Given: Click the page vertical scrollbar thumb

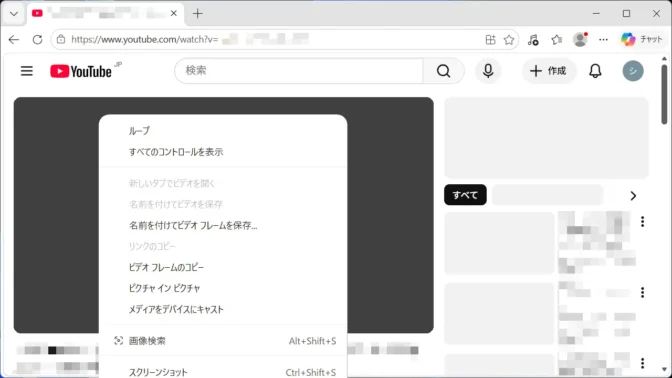Looking at the screenshot, I should click(664, 94).
